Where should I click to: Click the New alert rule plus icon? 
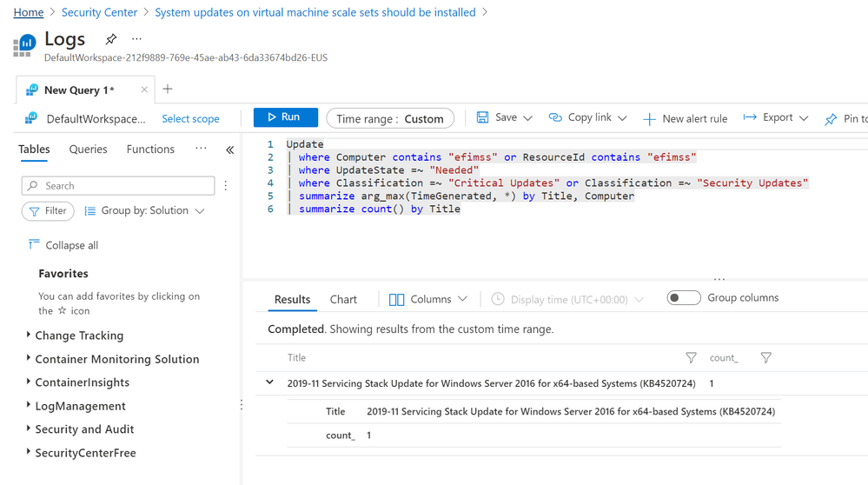(x=649, y=119)
